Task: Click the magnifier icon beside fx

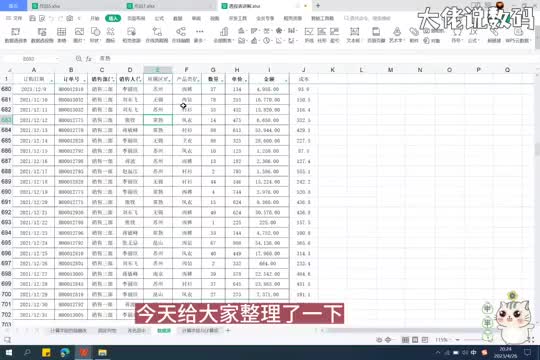Action: (x=79, y=59)
